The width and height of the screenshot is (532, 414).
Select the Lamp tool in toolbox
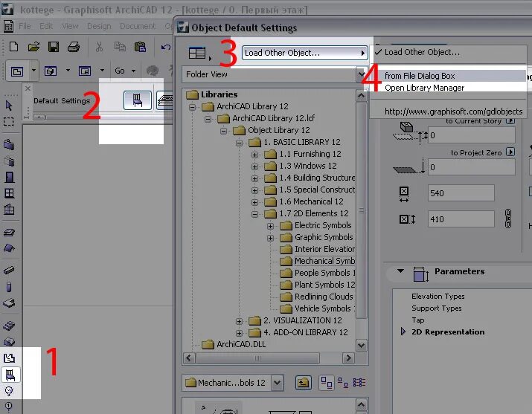(x=9, y=391)
